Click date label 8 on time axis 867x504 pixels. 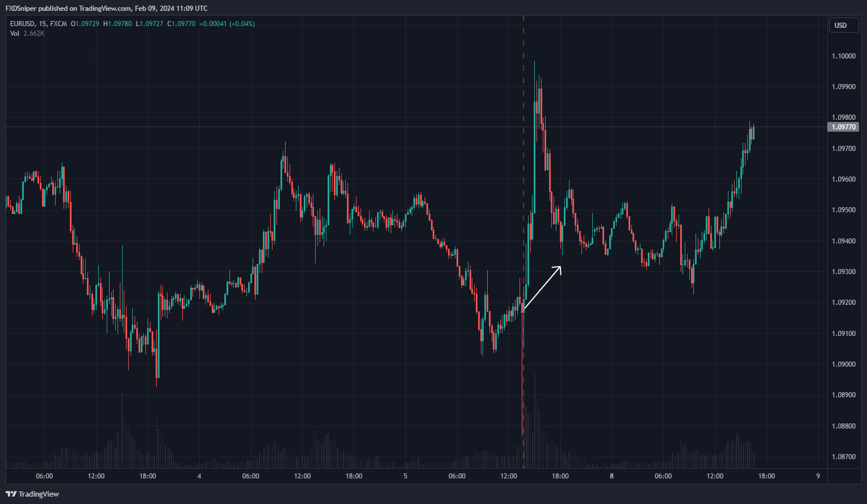(611, 476)
